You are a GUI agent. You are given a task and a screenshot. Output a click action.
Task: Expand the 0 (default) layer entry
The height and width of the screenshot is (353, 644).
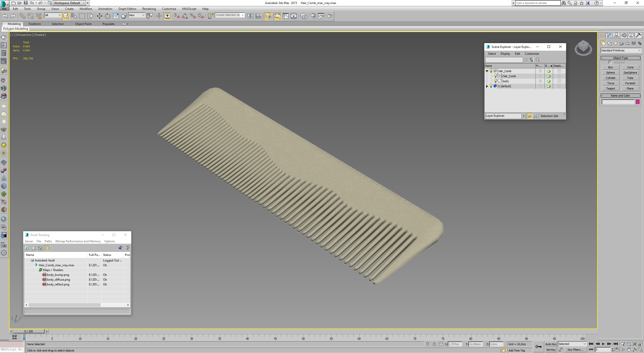coord(486,86)
